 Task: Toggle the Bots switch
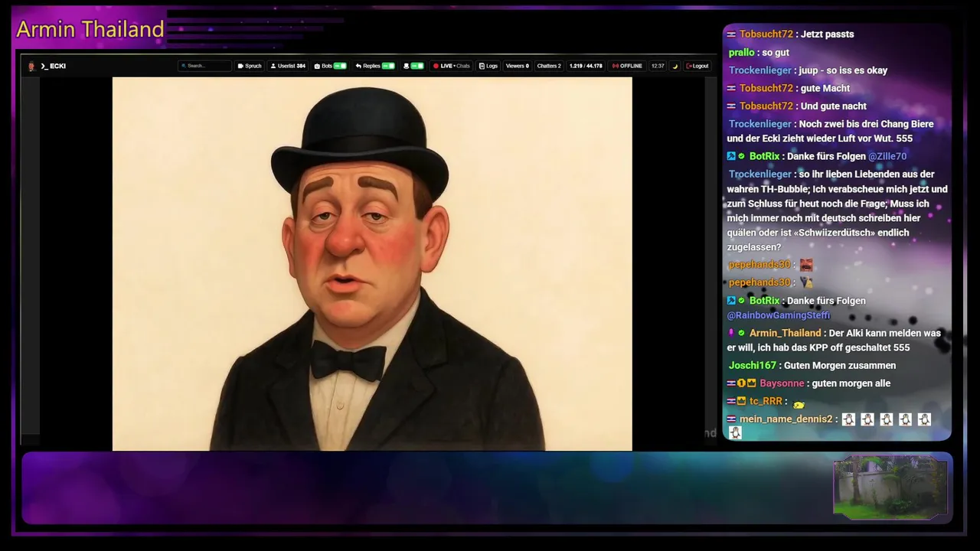pyautogui.click(x=340, y=66)
